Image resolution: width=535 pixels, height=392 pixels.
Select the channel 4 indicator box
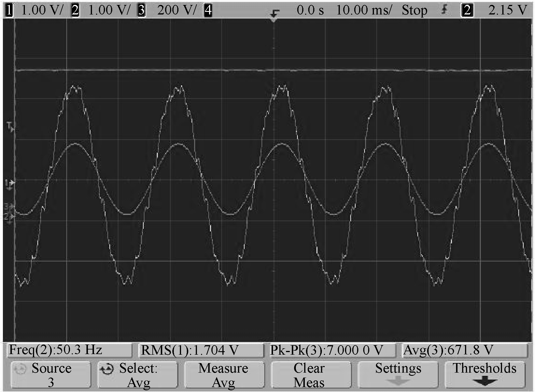click(208, 11)
